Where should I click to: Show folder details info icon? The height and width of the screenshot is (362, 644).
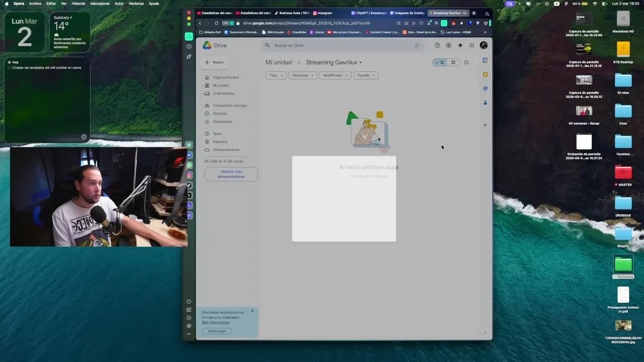point(466,62)
